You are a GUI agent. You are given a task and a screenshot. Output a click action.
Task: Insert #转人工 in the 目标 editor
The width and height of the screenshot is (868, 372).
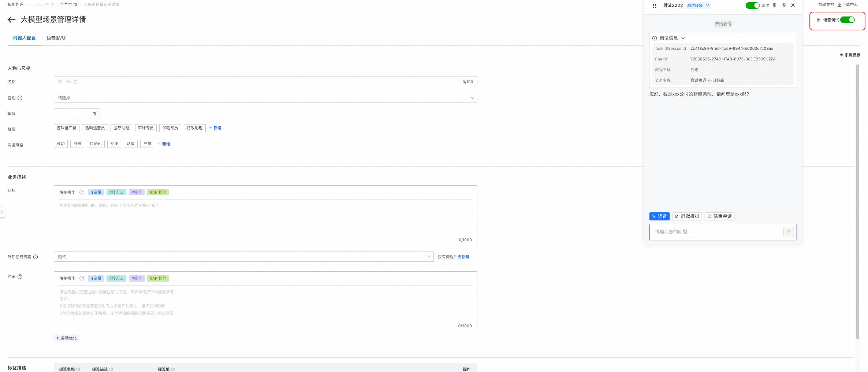pos(116,192)
